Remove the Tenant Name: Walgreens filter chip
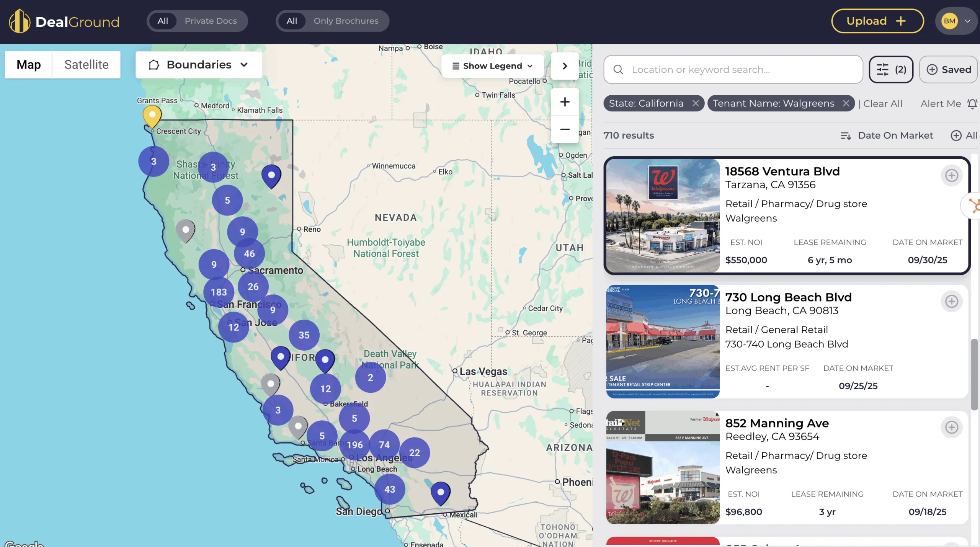 (x=846, y=103)
